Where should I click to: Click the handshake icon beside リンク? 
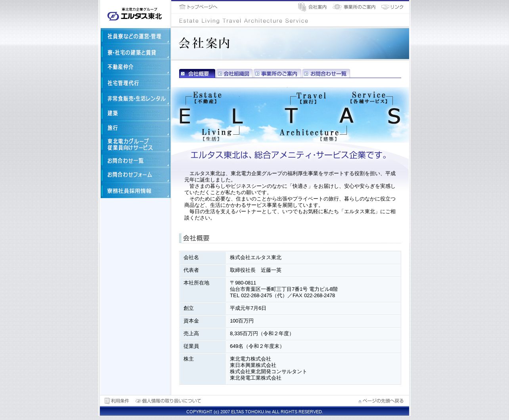[x=385, y=7]
